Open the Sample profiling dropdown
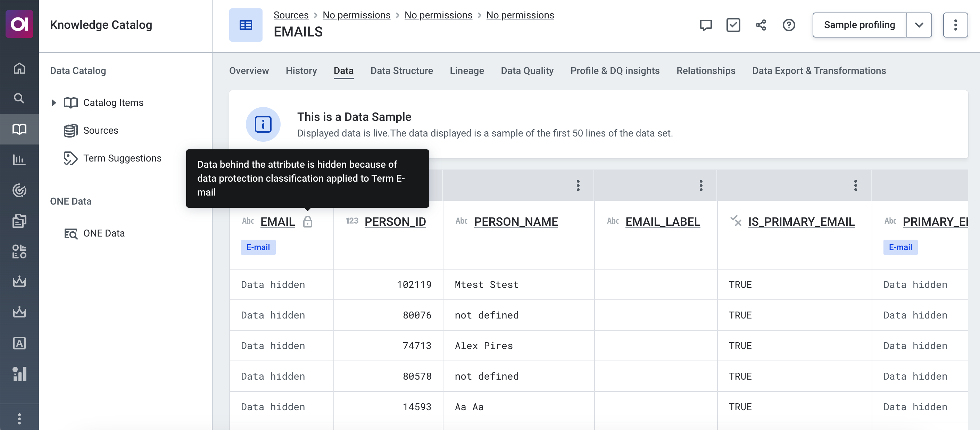 [x=919, y=25]
